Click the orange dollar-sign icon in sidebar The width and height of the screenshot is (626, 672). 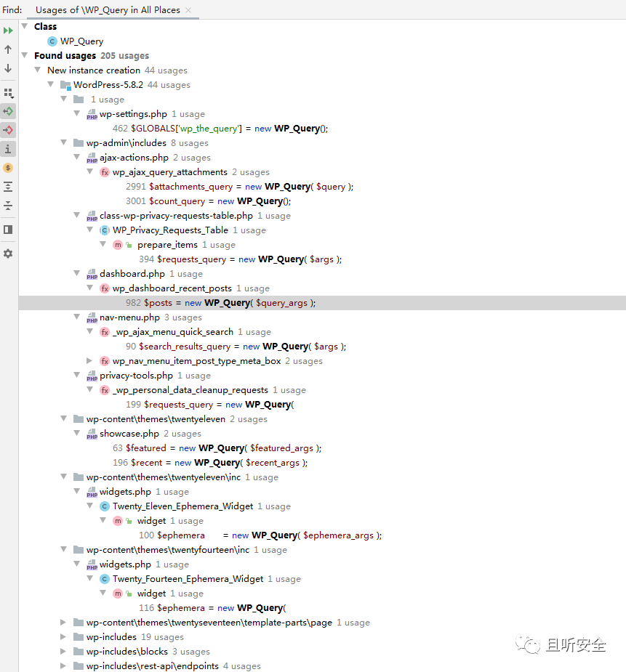pyautogui.click(x=8, y=168)
